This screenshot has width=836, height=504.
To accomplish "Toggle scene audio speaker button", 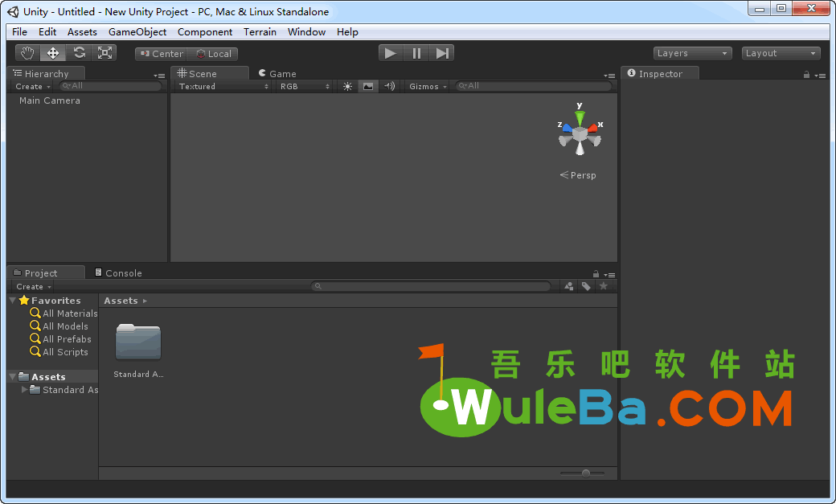I will [x=390, y=86].
